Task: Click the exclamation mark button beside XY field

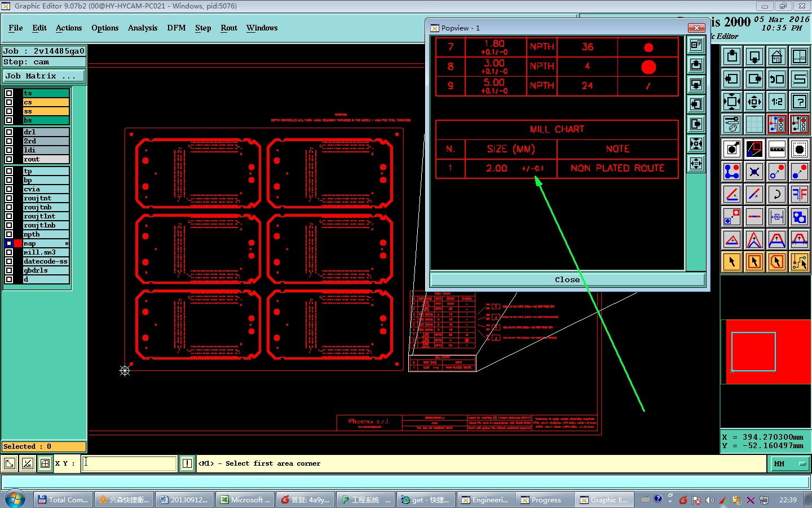Action: click(187, 463)
